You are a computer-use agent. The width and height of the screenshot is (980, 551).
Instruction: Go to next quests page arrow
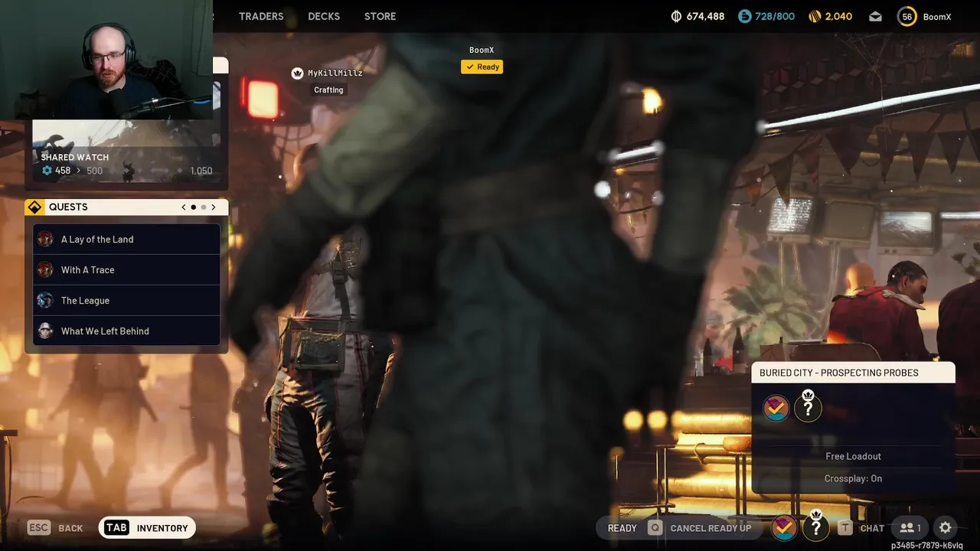[x=214, y=207]
